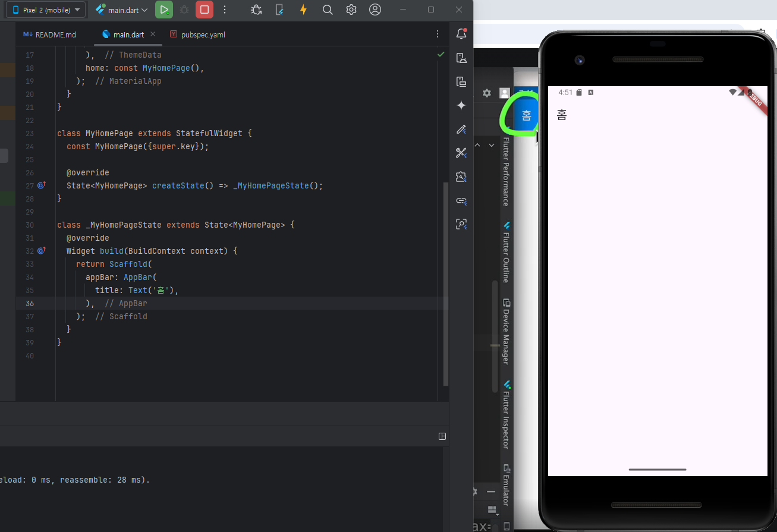Minimize the Android Studio window
The width and height of the screenshot is (777, 532).
point(404,10)
